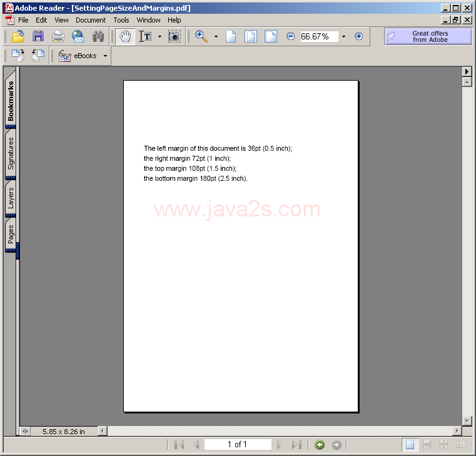Go to Next Page arrow
Image resolution: width=476 pixels, height=456 pixels.
point(280,445)
